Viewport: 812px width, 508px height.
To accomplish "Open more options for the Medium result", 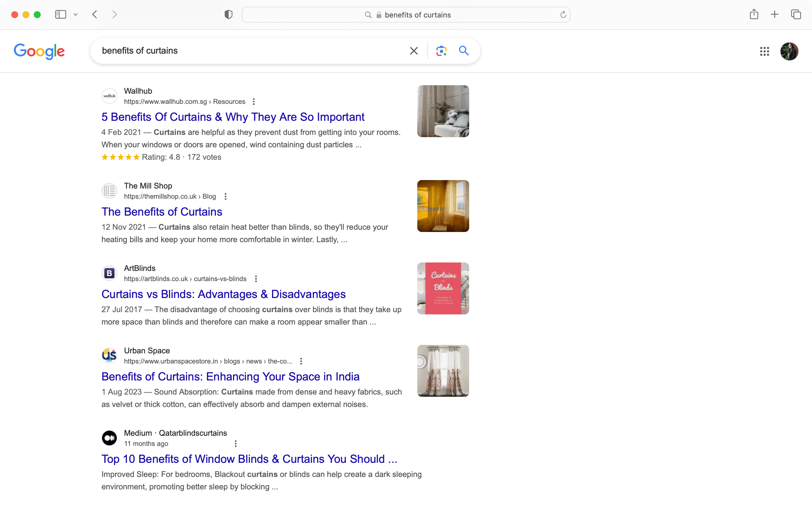I will point(235,443).
